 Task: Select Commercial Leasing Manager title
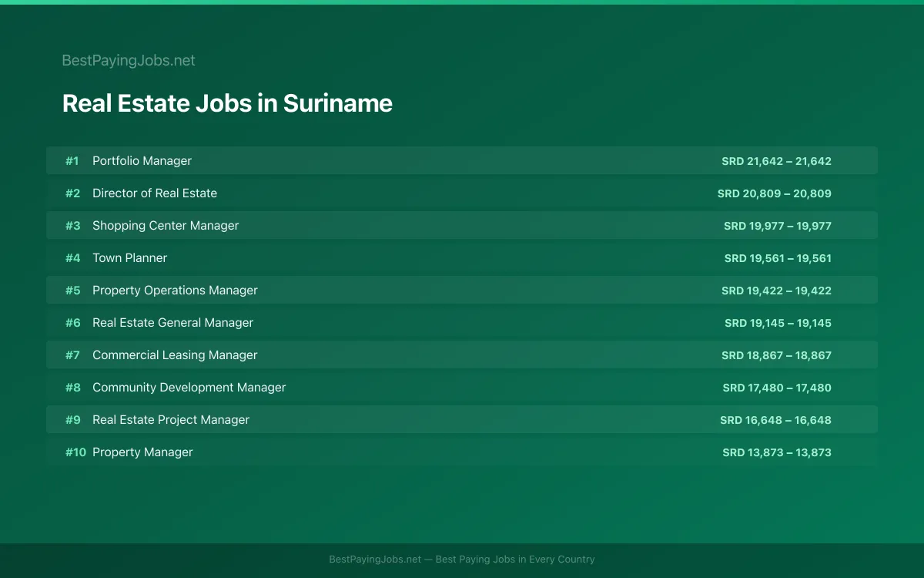click(175, 355)
